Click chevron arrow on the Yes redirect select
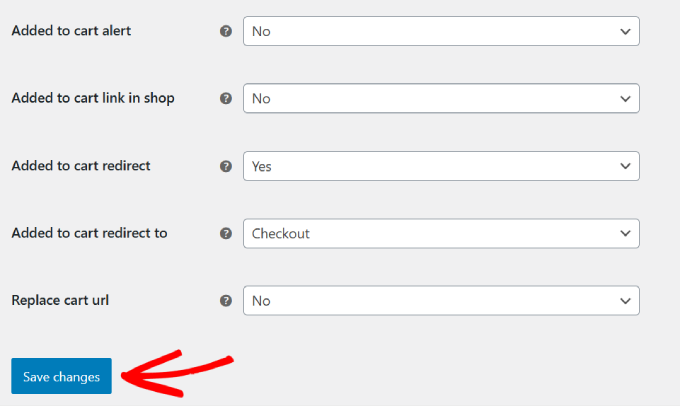The image size is (680, 406). pyautogui.click(x=625, y=166)
